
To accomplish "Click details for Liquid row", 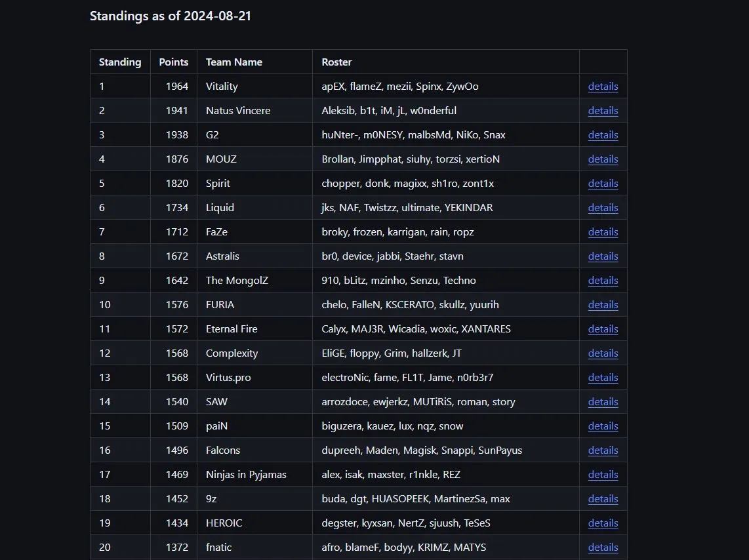I will [x=603, y=208].
